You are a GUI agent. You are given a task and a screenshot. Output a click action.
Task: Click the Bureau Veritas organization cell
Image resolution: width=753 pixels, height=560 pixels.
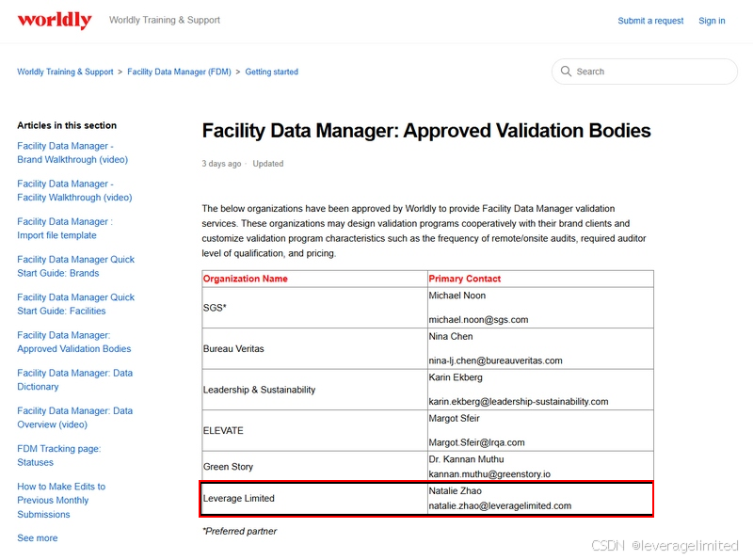click(x=314, y=348)
